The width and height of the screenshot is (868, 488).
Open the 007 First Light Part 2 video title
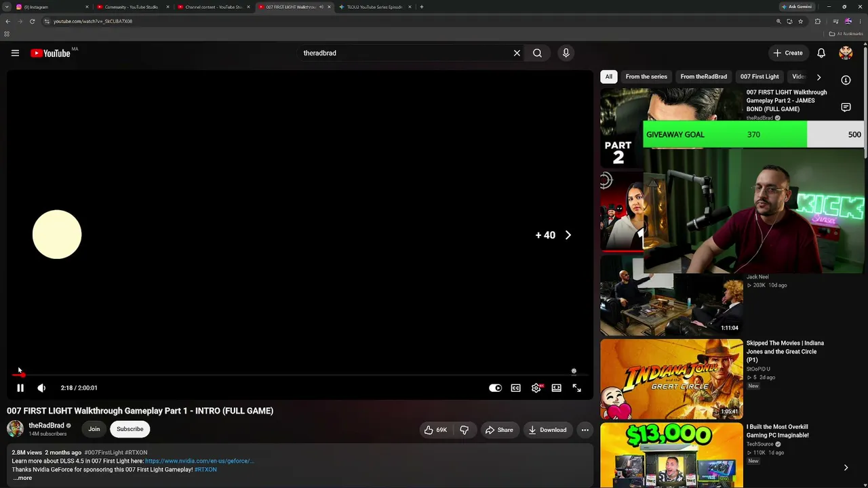(x=787, y=100)
